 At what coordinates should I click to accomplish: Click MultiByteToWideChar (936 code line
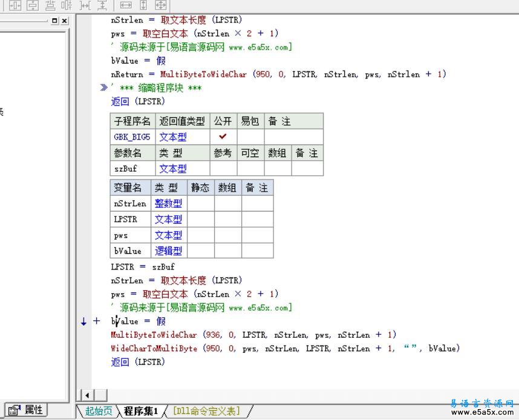click(x=253, y=335)
